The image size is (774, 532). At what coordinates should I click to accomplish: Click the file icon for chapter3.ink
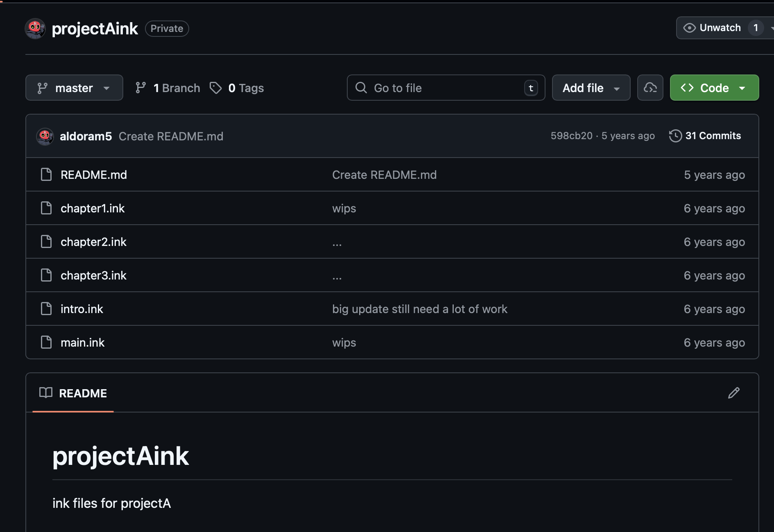46,275
